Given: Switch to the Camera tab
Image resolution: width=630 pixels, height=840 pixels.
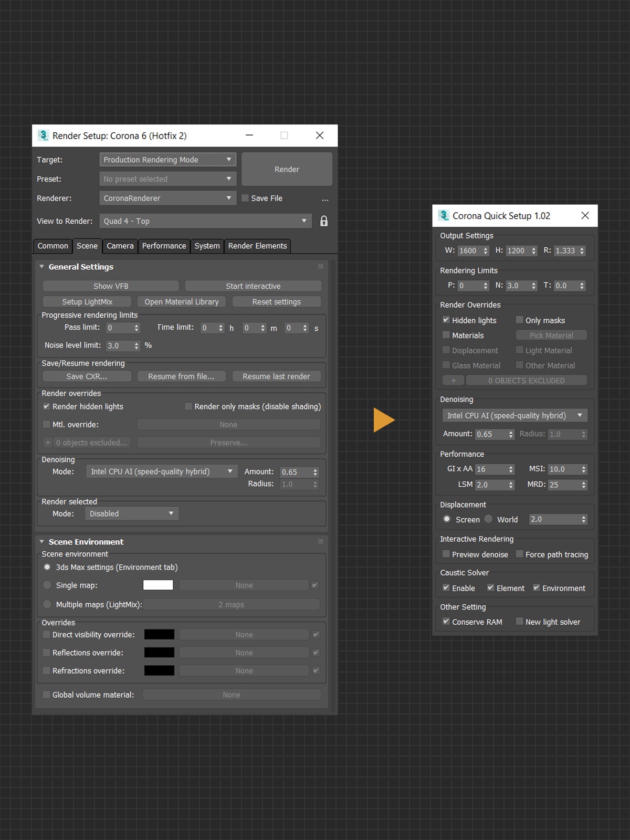Looking at the screenshot, I should (x=120, y=246).
